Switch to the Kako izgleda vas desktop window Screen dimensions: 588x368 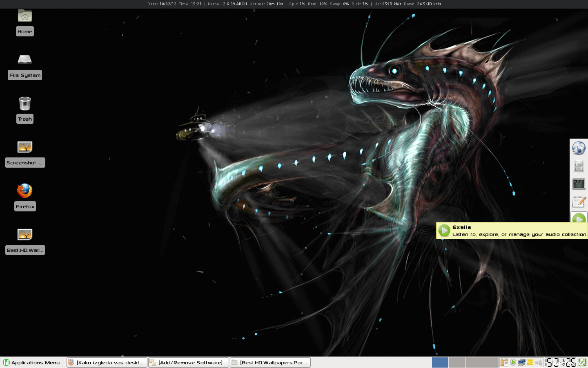107,363
